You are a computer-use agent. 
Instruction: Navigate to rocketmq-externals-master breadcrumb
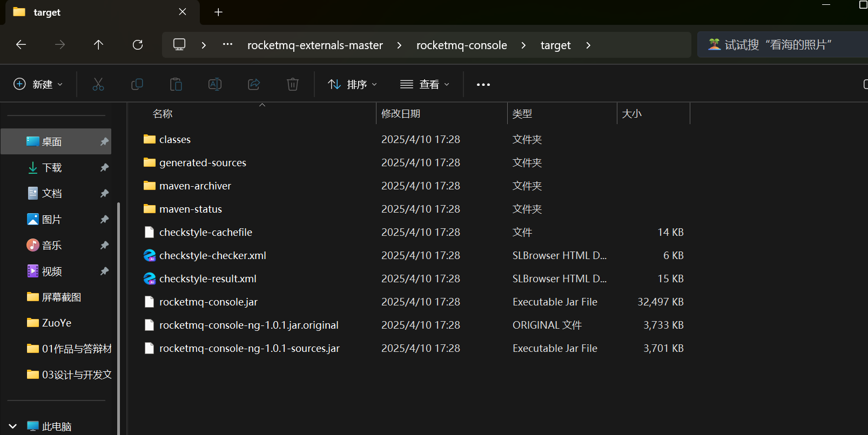click(x=315, y=45)
